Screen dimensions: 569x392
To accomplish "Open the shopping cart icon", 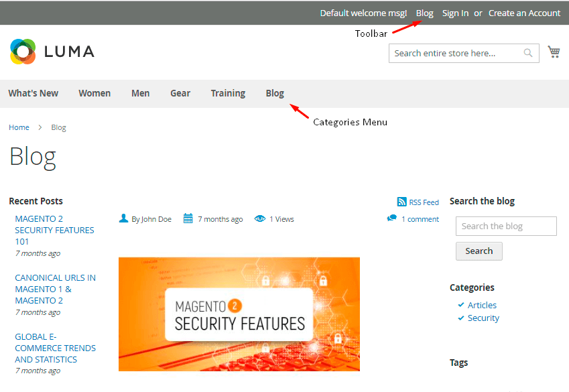I will 554,52.
